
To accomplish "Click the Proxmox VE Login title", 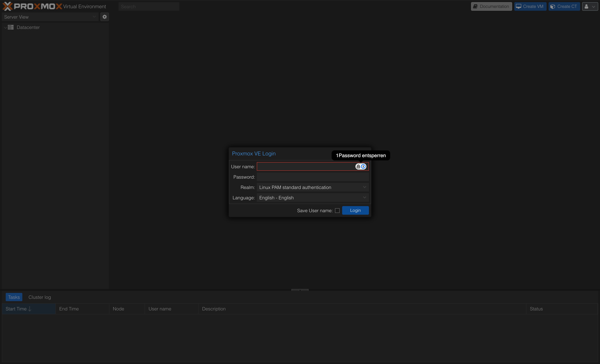I will tap(254, 154).
